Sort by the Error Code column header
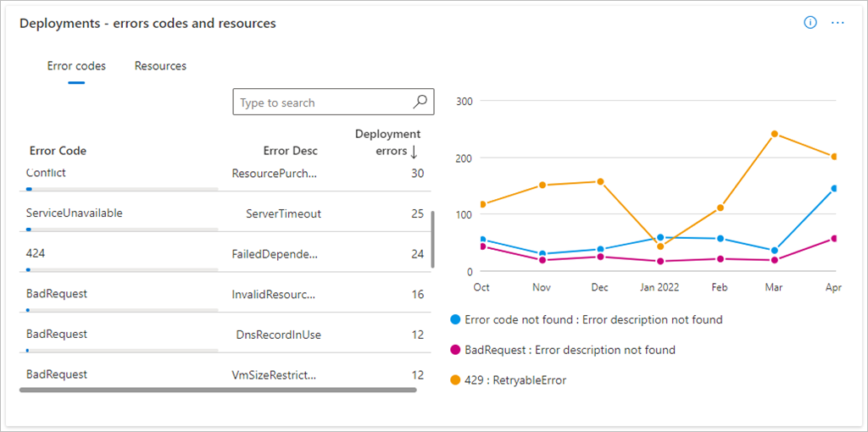 click(58, 151)
